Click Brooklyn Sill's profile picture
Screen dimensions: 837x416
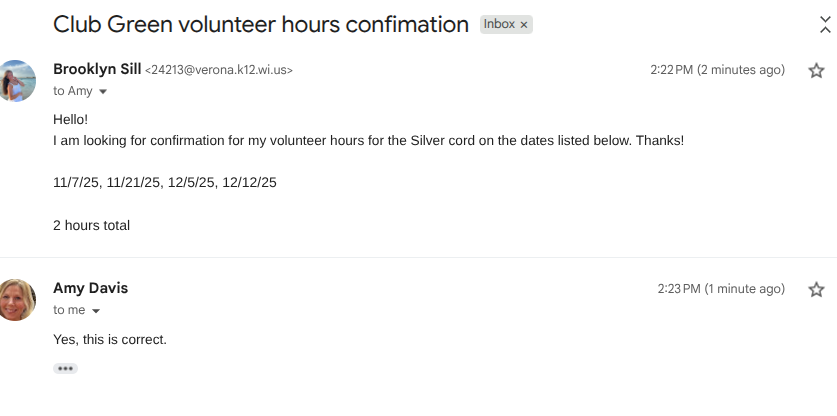17,81
